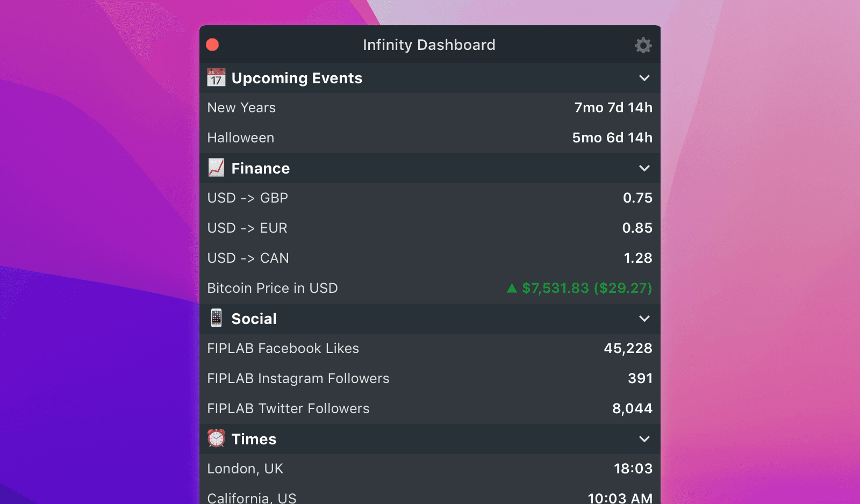This screenshot has width=860, height=504.
Task: Open the Bitcoin Price in USD item
Action: coord(430,289)
